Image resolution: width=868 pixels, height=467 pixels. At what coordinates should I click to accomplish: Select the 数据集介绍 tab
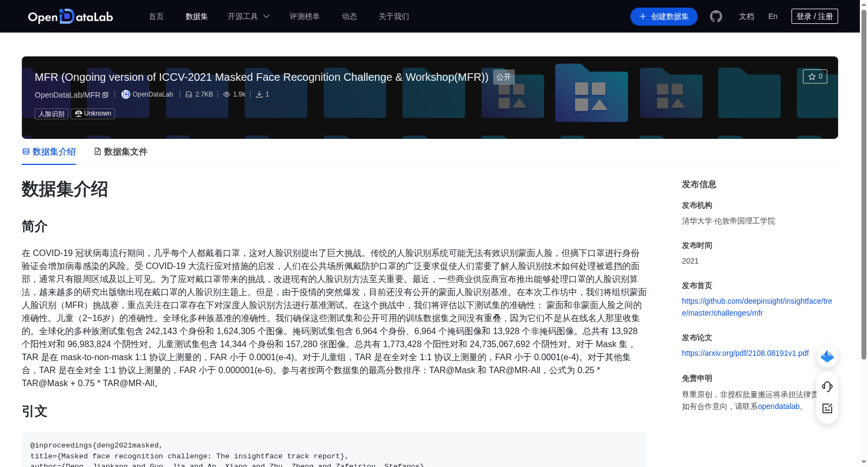point(49,152)
